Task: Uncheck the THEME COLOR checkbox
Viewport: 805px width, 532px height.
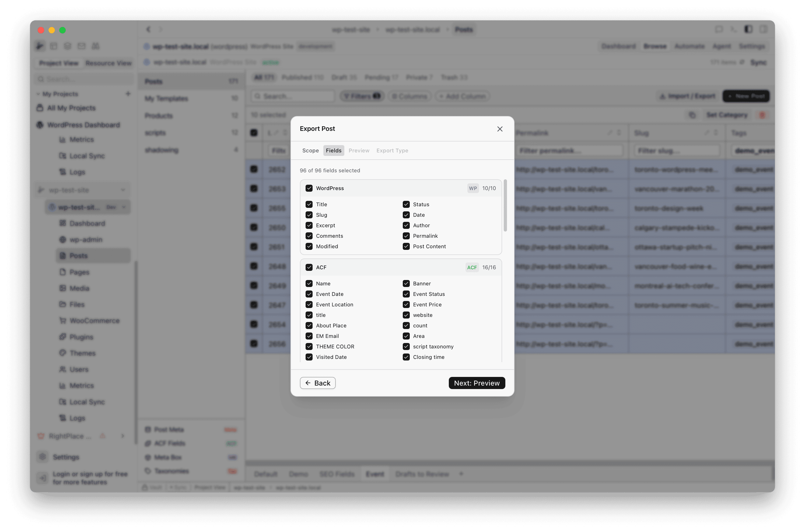Action: pyautogui.click(x=309, y=346)
